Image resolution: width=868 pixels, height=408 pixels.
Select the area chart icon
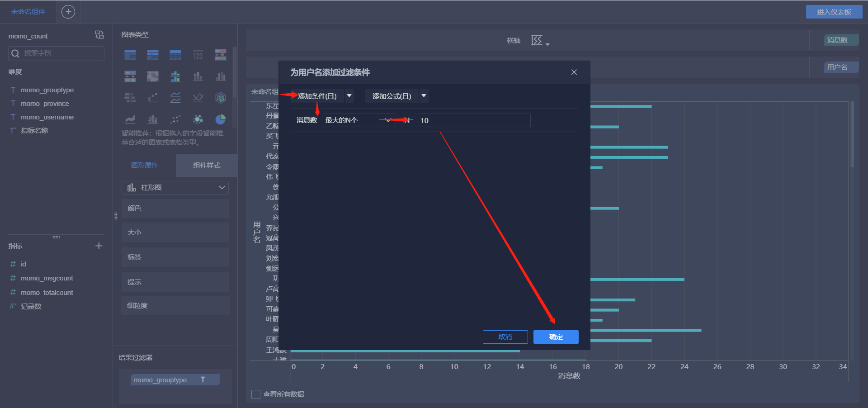pos(130,119)
